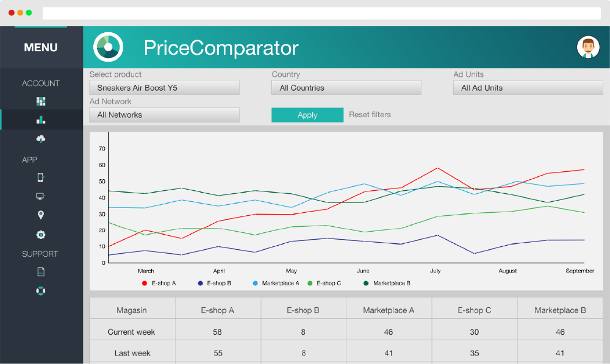Click the Apply button

307,115
